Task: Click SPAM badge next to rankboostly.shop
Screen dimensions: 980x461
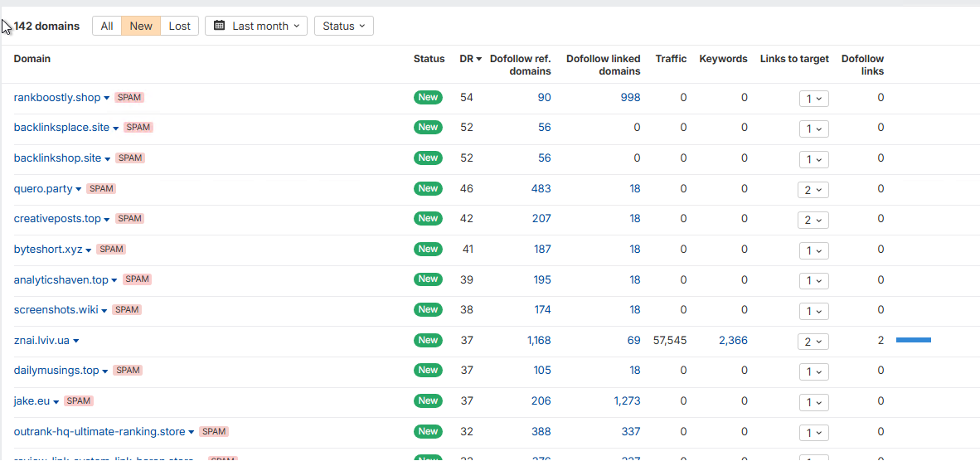Action: pyautogui.click(x=129, y=98)
